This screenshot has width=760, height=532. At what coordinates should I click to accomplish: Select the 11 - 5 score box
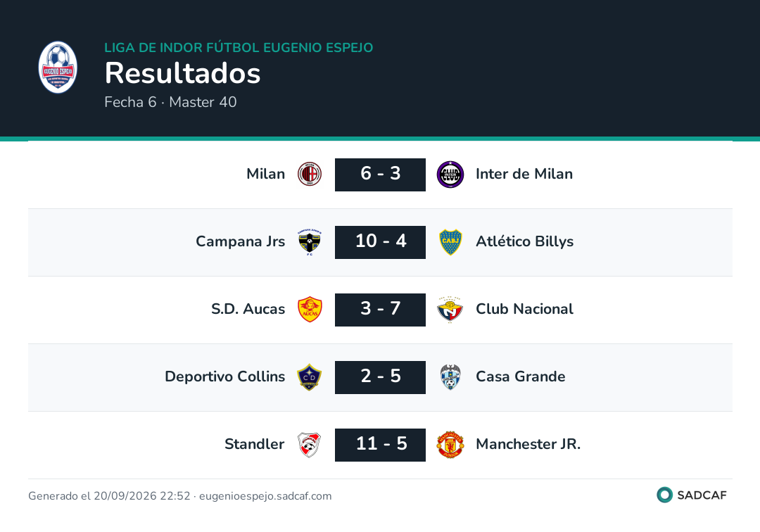[x=381, y=445]
